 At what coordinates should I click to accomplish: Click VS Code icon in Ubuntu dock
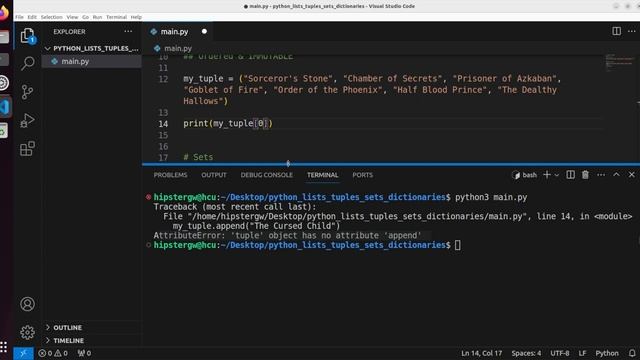[5, 107]
